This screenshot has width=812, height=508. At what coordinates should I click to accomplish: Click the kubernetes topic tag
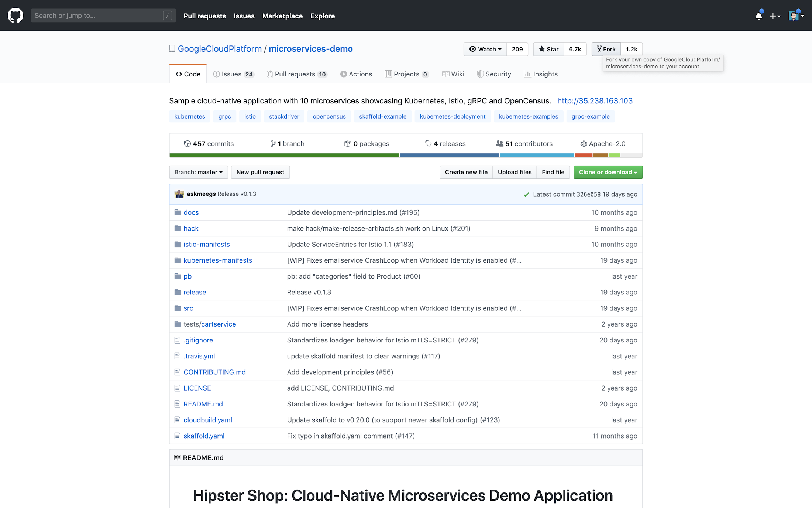[x=190, y=116]
